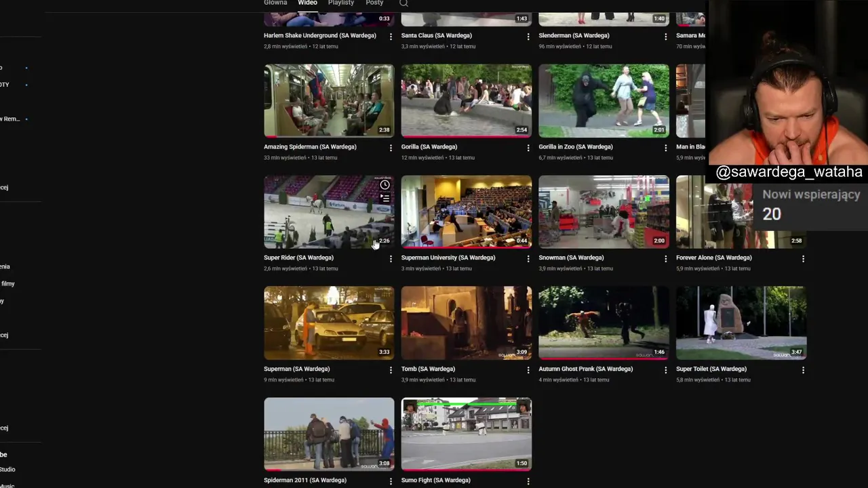Add Super Rider to Watch Later (clock icon)
868x488 pixels.
pyautogui.click(x=384, y=185)
